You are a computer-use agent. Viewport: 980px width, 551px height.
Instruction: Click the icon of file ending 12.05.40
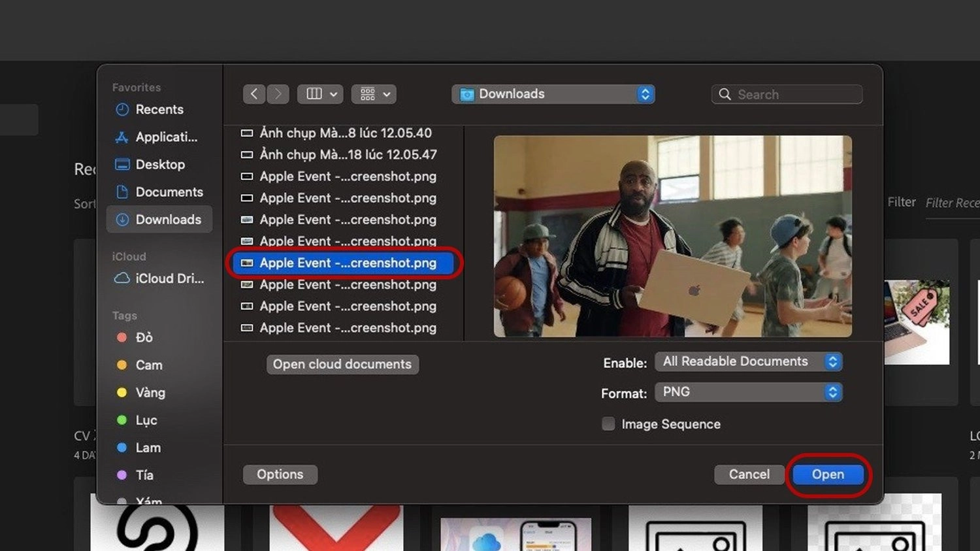(247, 133)
